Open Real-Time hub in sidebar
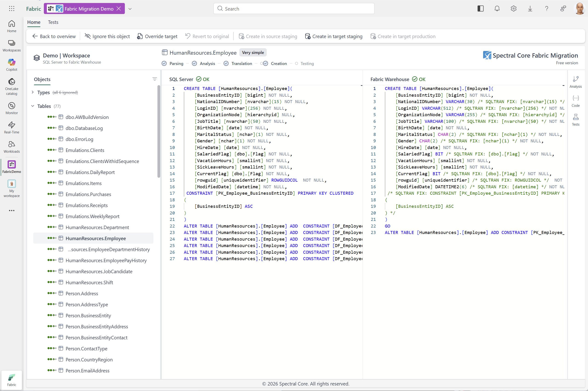Viewport: 588px width, 391px height. 12,127
